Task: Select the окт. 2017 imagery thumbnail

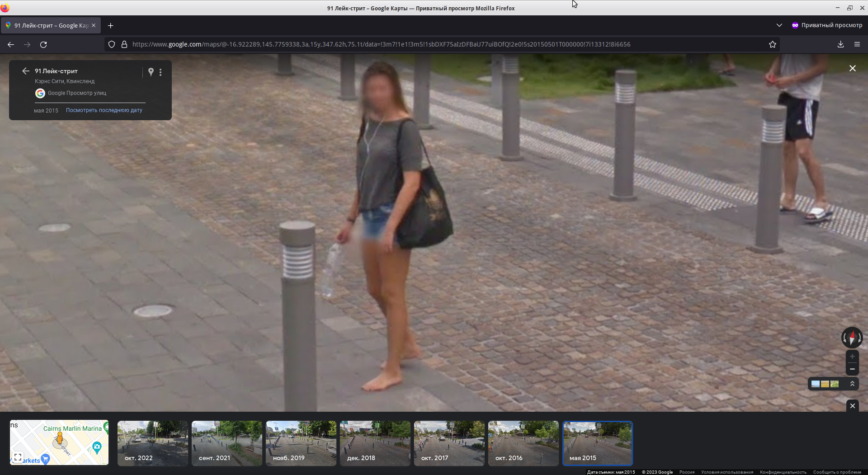Action: click(449, 443)
